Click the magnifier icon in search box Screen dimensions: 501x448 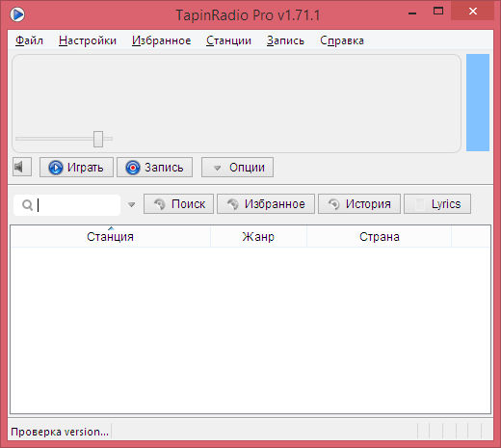coord(27,204)
